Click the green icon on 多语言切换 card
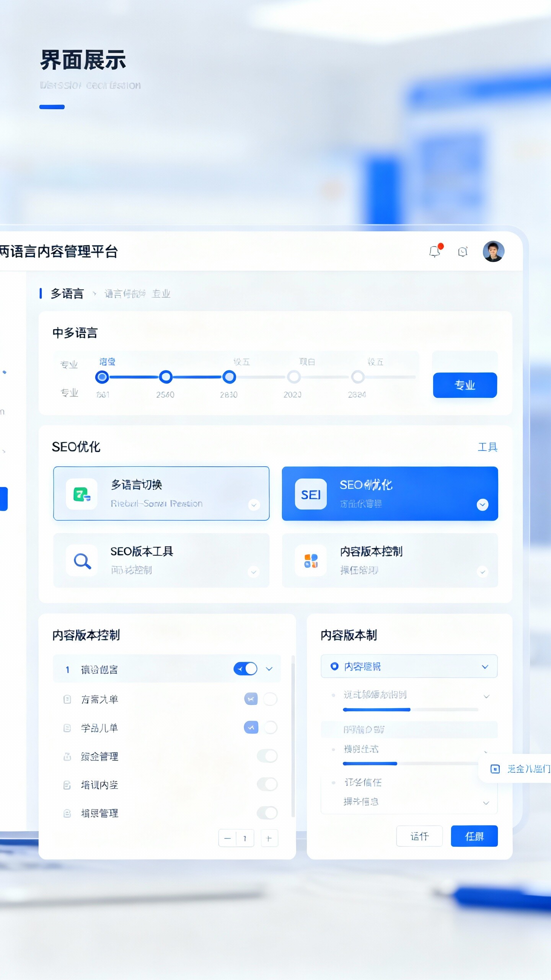This screenshot has width=551, height=980. click(82, 494)
